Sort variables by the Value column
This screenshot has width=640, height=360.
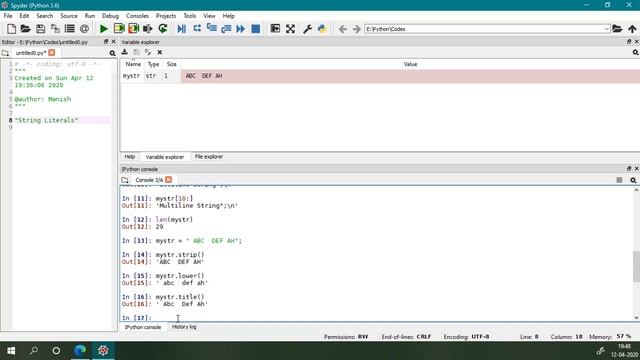[410, 64]
